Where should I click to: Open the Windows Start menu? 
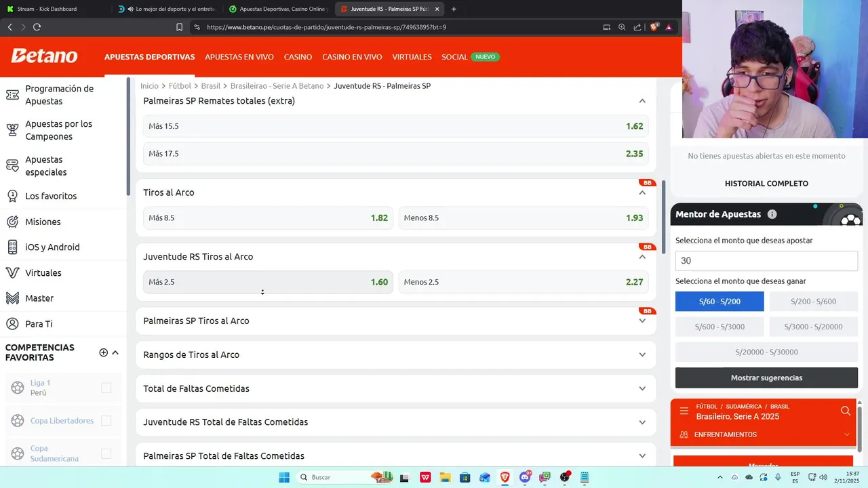(284, 477)
